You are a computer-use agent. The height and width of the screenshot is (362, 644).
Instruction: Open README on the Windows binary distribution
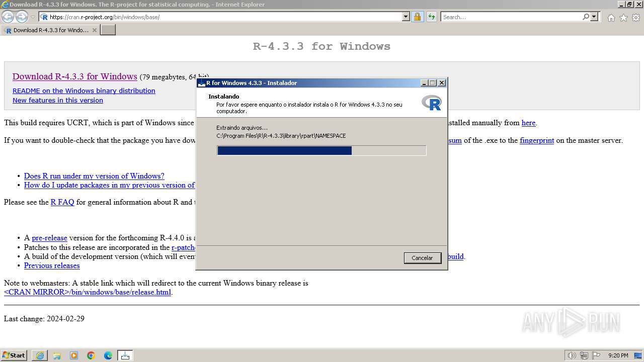84,91
